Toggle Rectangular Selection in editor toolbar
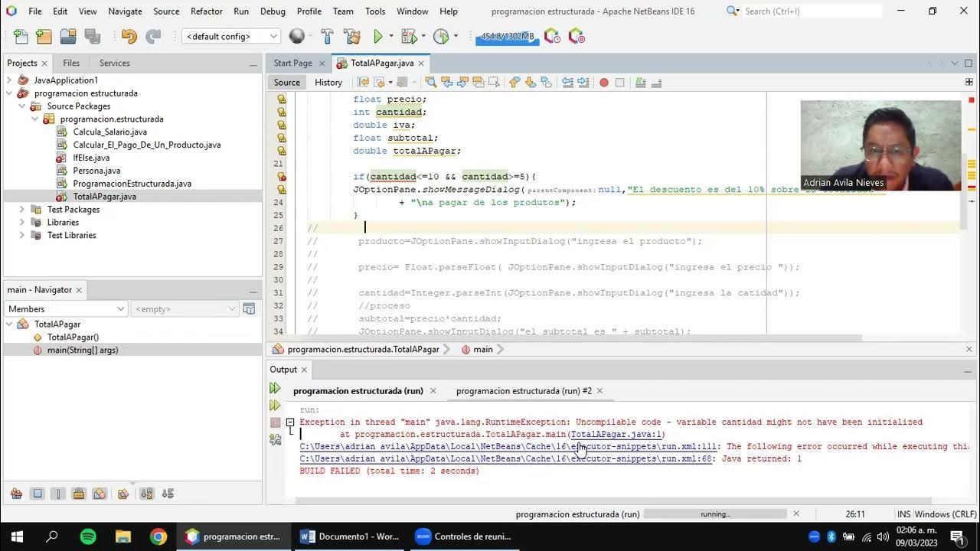 (x=495, y=82)
